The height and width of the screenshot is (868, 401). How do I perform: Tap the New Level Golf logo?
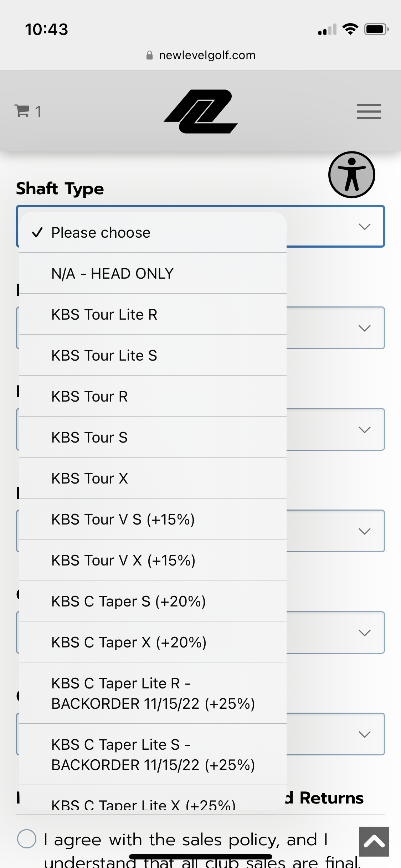pyautogui.click(x=201, y=112)
